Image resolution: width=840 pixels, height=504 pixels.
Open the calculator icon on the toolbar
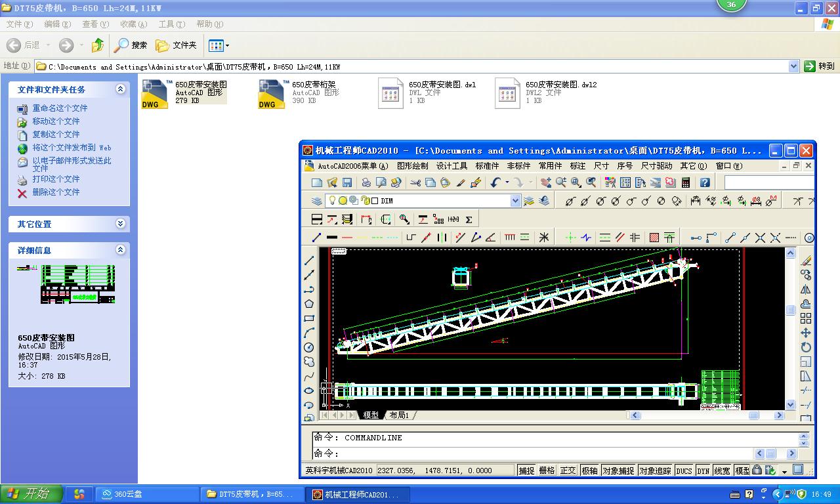click(x=686, y=183)
